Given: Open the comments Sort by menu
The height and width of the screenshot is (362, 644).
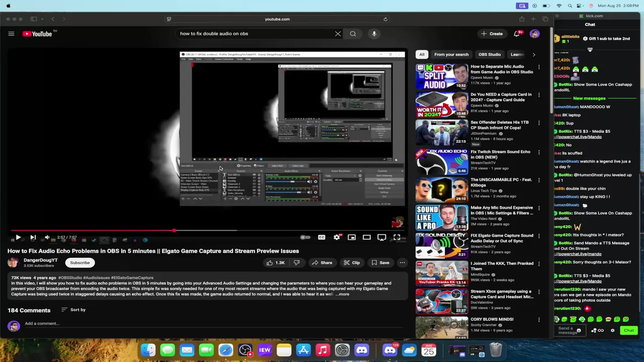Looking at the screenshot, I should point(73,310).
